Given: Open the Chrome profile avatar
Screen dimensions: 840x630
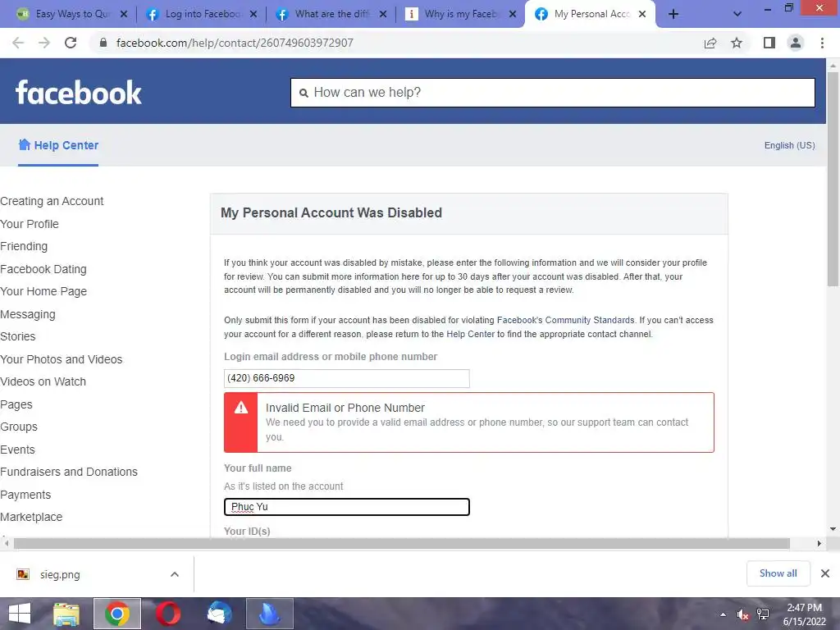Looking at the screenshot, I should pos(796,43).
